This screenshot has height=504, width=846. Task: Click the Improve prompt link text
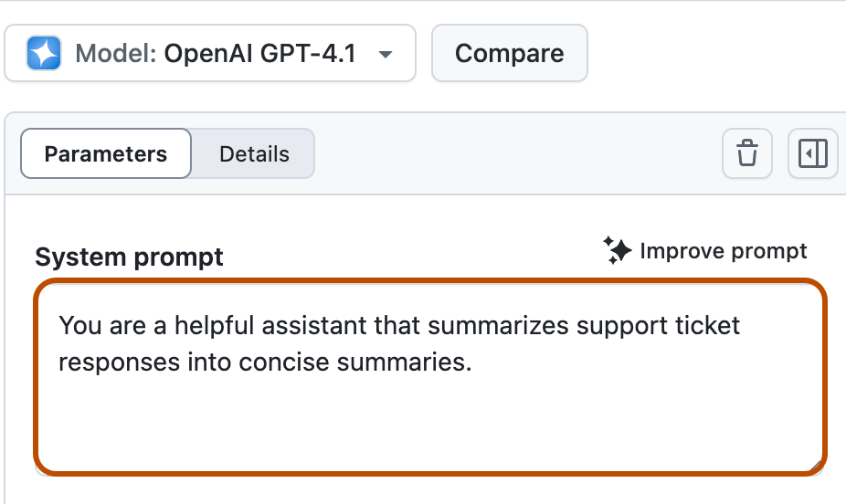tap(723, 251)
